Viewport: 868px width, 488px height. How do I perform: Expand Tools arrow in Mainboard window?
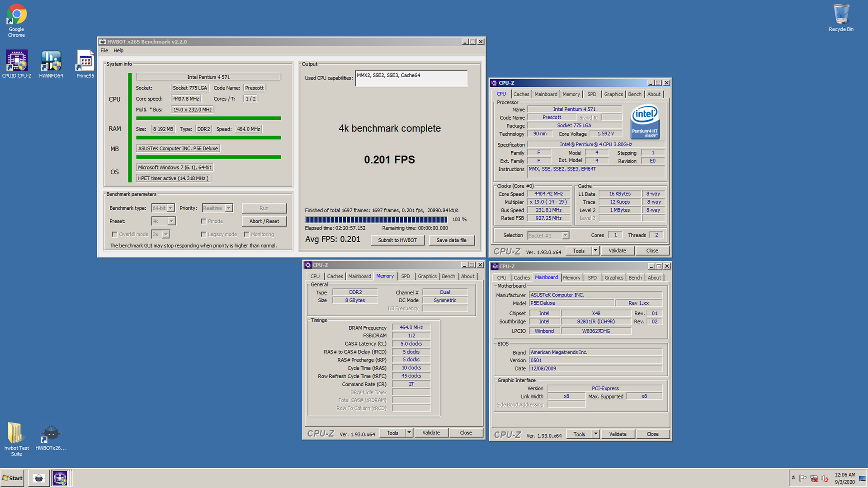(595, 434)
